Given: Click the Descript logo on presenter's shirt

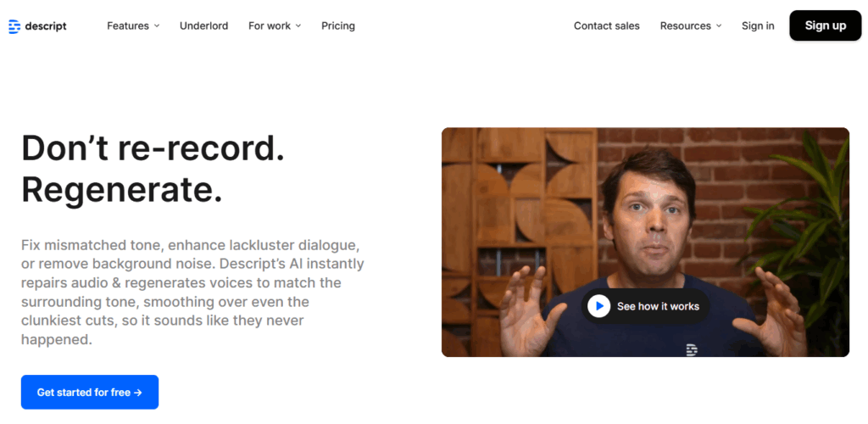Looking at the screenshot, I should [692, 349].
